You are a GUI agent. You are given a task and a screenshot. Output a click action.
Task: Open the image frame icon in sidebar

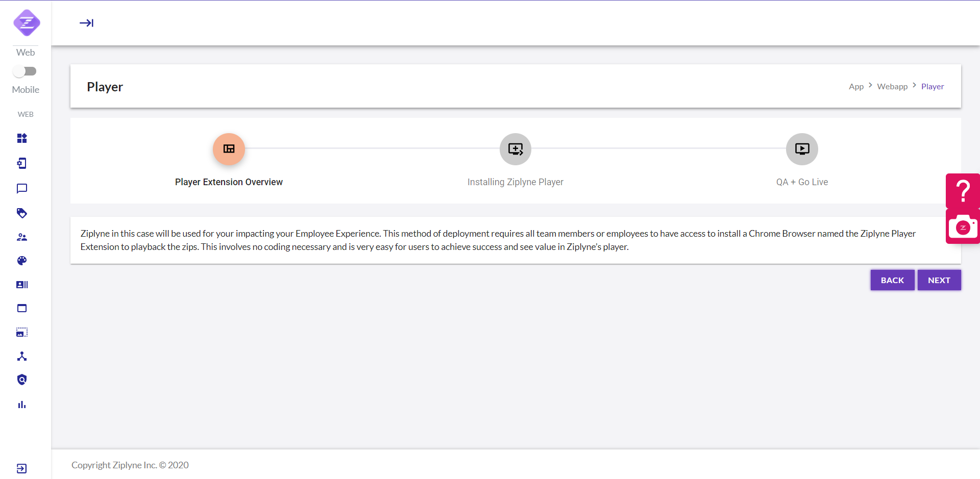[22, 333]
